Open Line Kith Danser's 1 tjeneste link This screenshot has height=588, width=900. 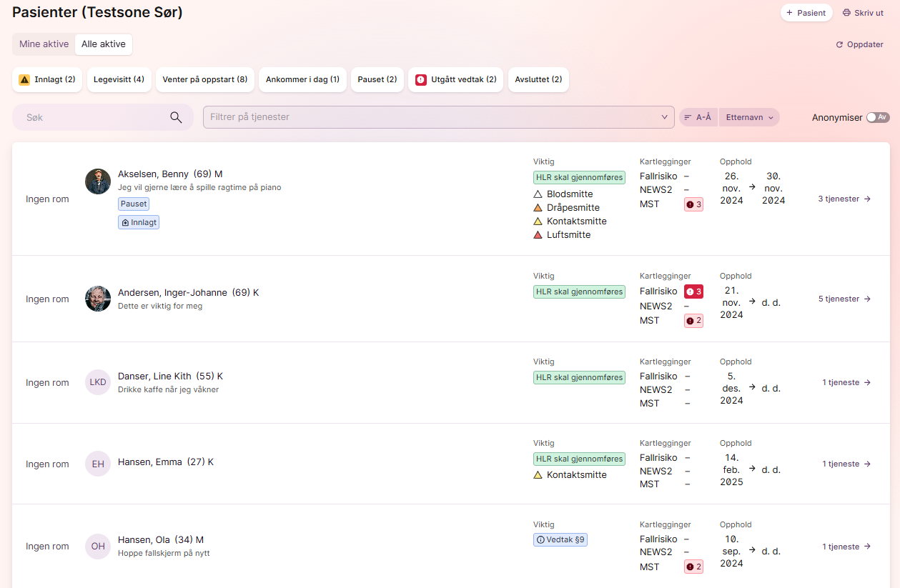[846, 383]
